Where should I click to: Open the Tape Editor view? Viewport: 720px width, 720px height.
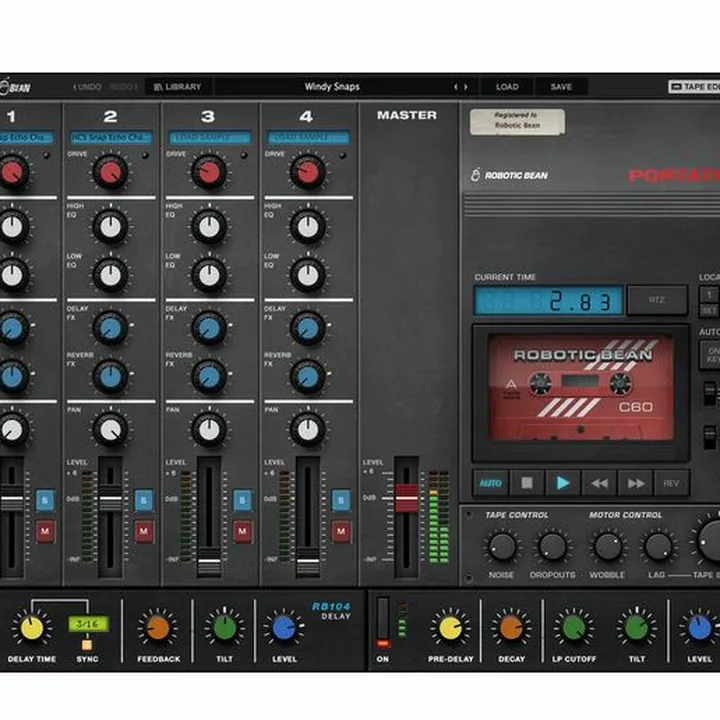click(x=694, y=87)
